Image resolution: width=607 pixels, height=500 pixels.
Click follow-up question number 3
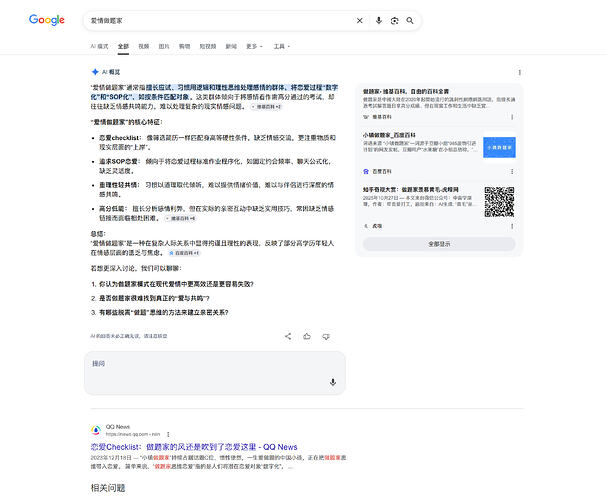coord(164,312)
